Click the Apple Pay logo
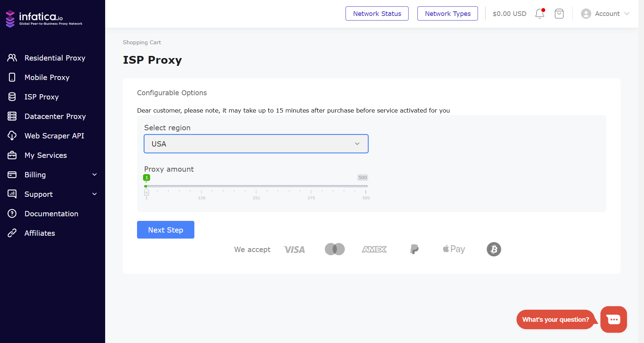Image resolution: width=644 pixels, height=343 pixels. tap(454, 249)
